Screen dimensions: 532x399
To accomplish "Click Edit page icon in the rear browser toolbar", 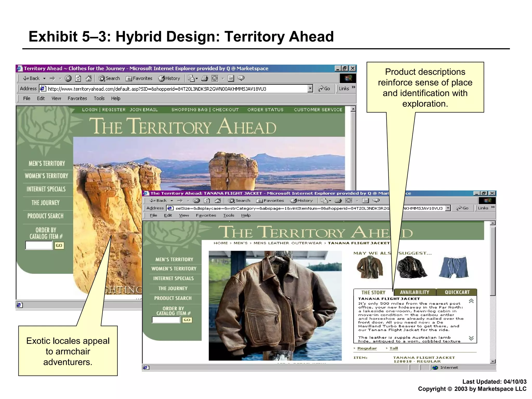I will (x=215, y=78).
